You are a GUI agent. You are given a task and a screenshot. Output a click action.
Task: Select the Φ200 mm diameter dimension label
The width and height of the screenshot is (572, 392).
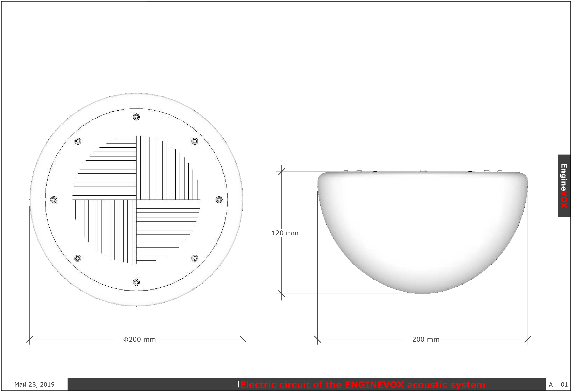139,339
